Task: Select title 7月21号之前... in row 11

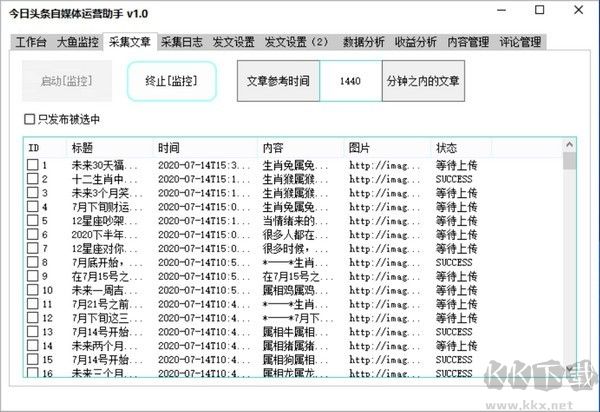Action: (107, 304)
